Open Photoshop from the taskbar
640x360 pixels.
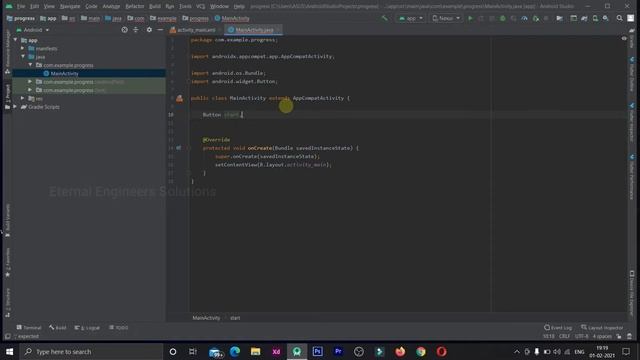point(317,351)
